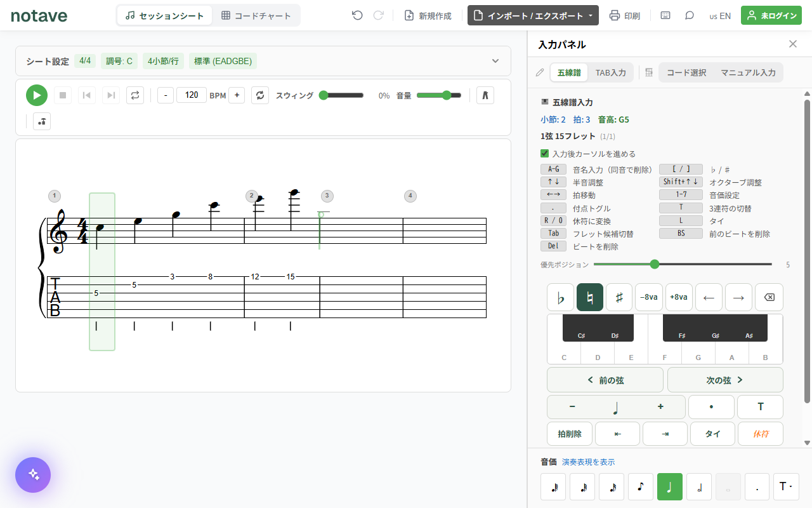
Task: Select the sharp accidental button
Action: (x=619, y=297)
